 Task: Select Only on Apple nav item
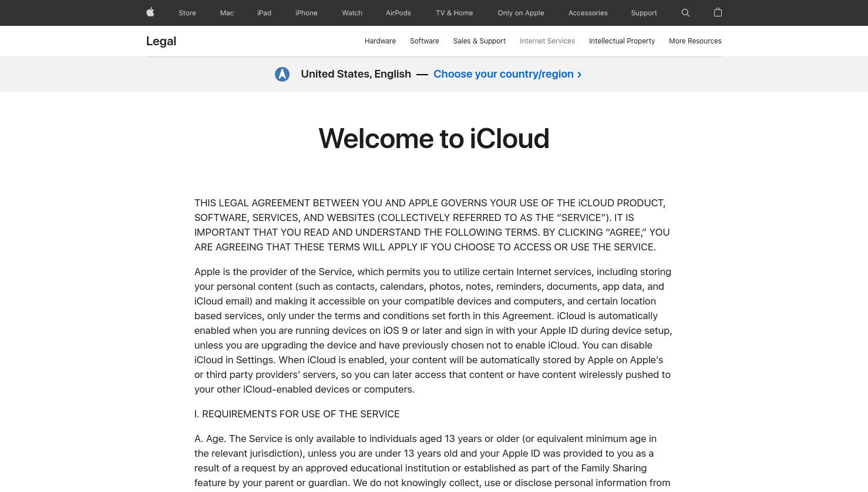[521, 13]
